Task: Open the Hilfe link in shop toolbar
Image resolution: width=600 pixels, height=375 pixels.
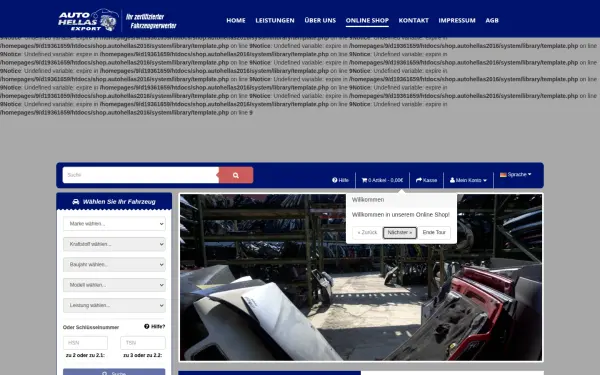Action: (340, 180)
